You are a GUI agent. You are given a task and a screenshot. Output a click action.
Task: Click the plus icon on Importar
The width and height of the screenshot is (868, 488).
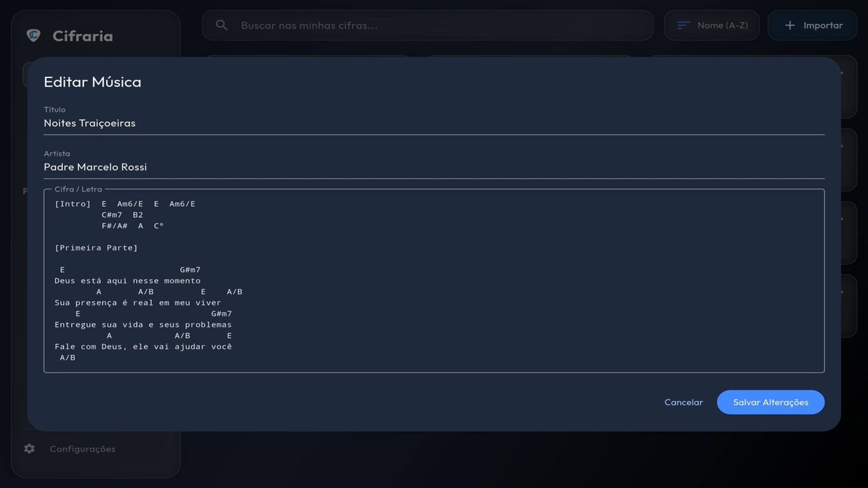[789, 25]
